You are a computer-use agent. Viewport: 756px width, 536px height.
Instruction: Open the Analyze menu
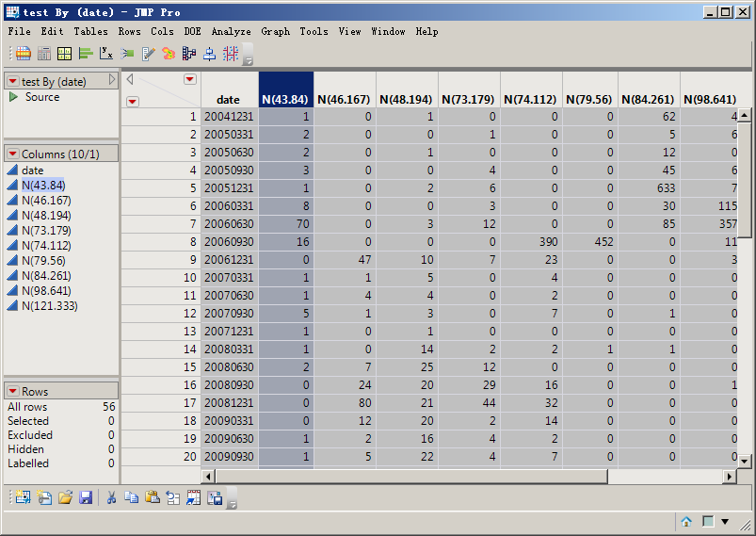[231, 31]
